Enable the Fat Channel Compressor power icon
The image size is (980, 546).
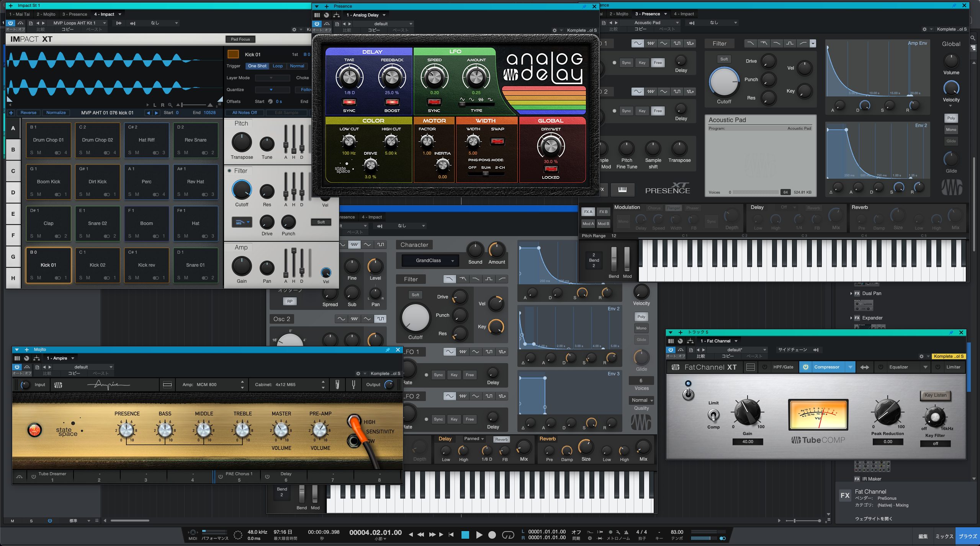point(806,367)
